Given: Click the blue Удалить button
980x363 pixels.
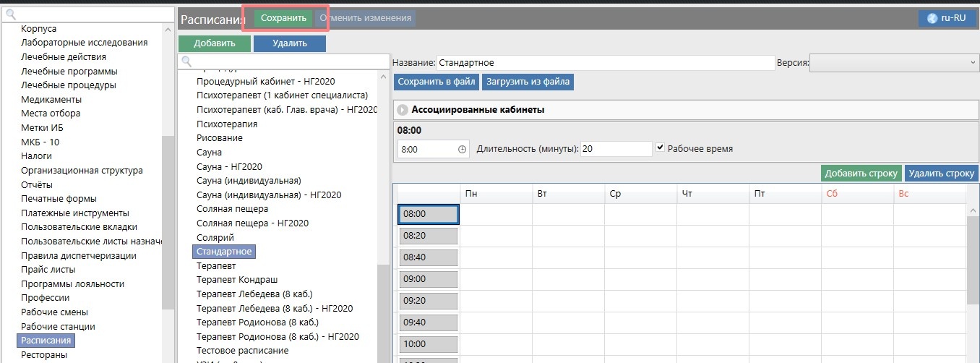Looking at the screenshot, I should tap(289, 43).
